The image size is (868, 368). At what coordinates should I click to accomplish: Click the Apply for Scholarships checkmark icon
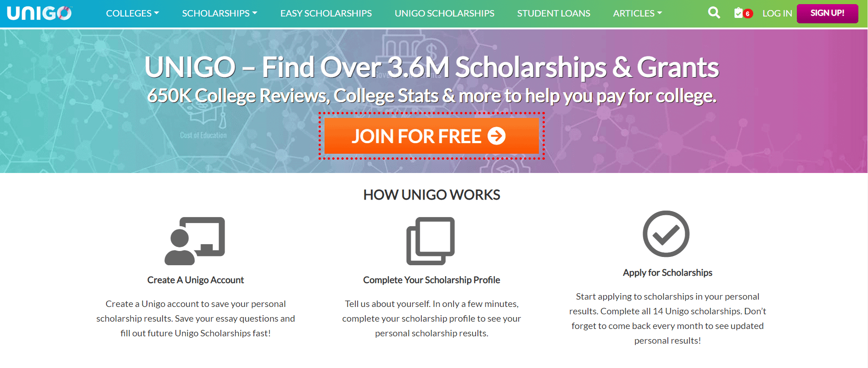tap(666, 234)
